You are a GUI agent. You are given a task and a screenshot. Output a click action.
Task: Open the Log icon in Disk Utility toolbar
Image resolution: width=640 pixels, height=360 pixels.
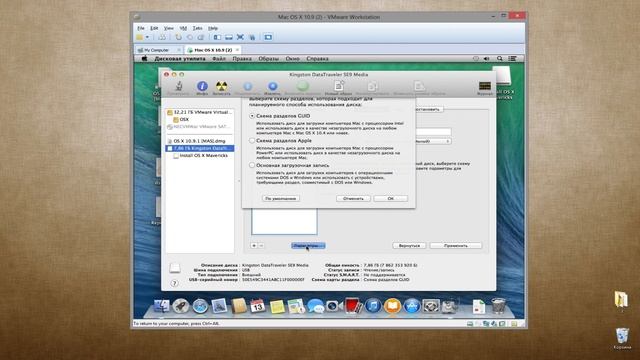point(484,86)
